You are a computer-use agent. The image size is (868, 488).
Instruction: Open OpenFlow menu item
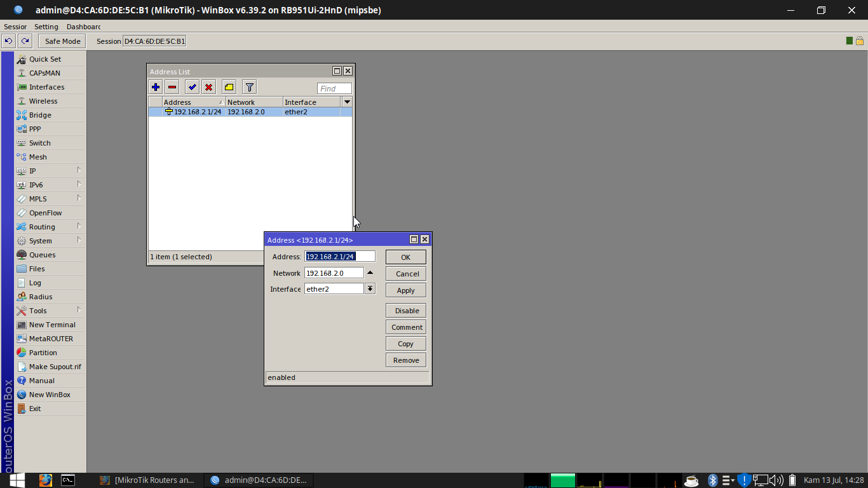50,213
